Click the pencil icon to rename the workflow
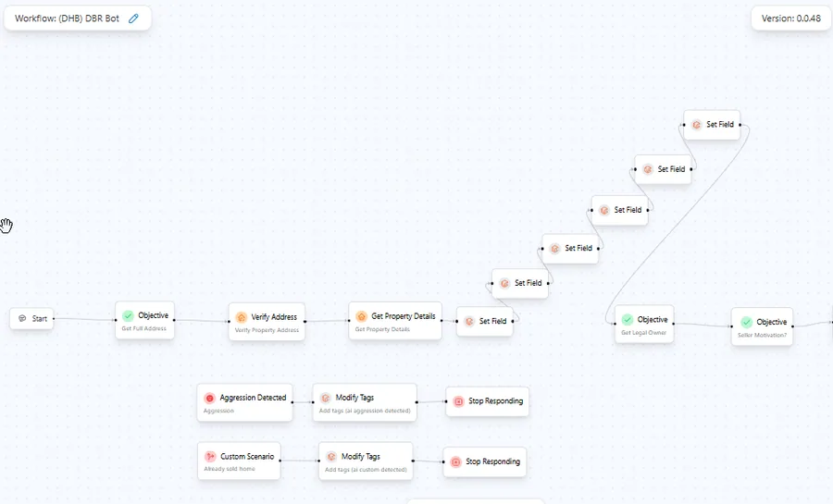The width and height of the screenshot is (833, 504). pyautogui.click(x=133, y=18)
